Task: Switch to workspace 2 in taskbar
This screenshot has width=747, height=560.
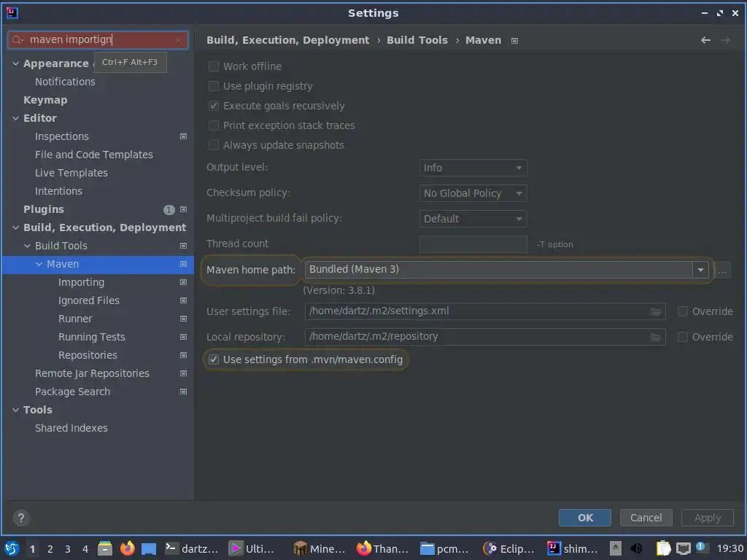Action: pos(50,549)
